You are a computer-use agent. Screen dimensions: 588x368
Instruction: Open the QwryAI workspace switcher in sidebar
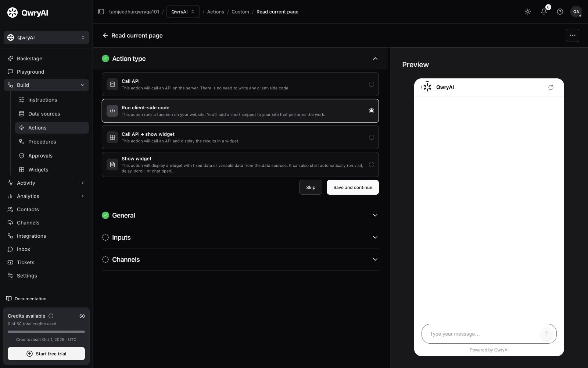click(x=46, y=38)
